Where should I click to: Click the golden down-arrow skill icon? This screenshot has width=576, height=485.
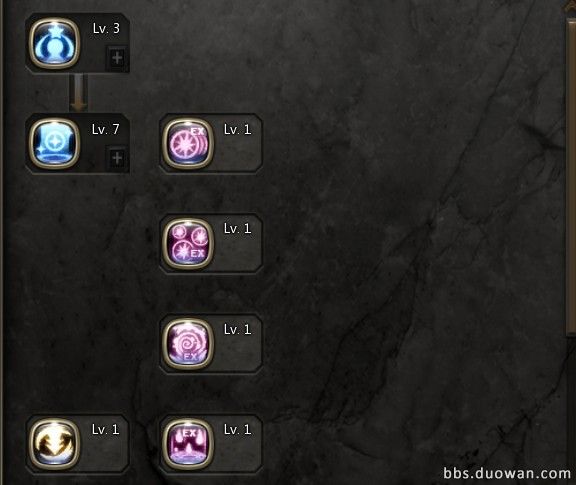tap(54, 445)
